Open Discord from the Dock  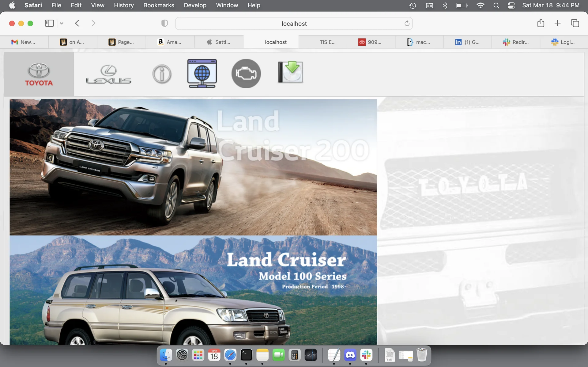tap(350, 355)
